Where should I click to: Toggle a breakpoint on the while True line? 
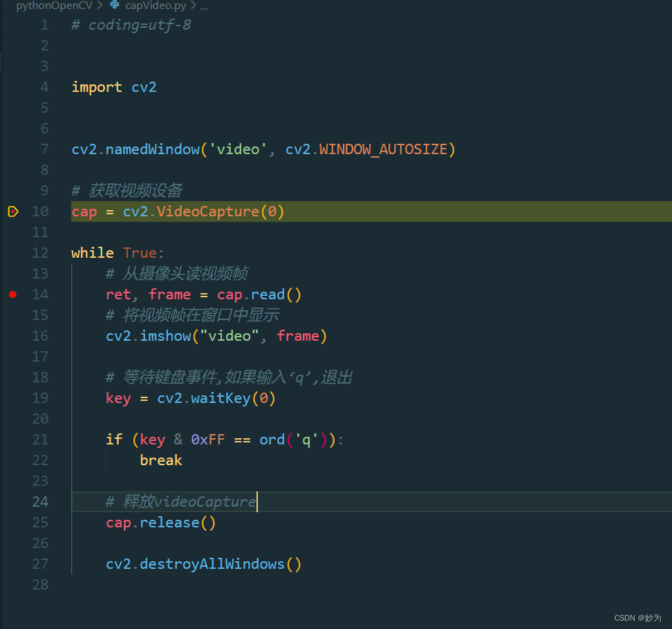click(12, 253)
